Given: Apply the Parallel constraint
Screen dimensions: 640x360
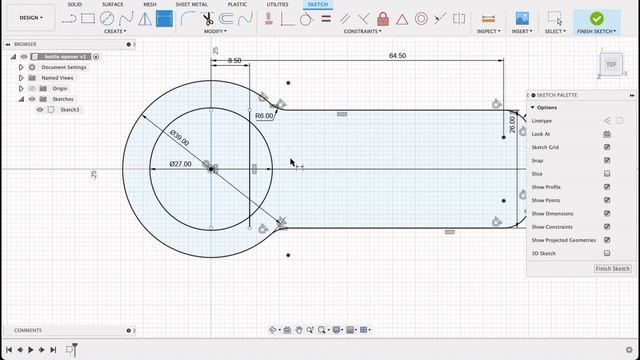Looking at the screenshot, I should tap(345, 19).
